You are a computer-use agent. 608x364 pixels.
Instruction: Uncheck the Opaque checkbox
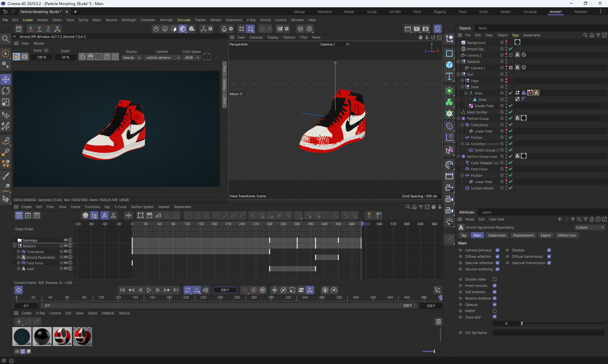[x=495, y=305]
